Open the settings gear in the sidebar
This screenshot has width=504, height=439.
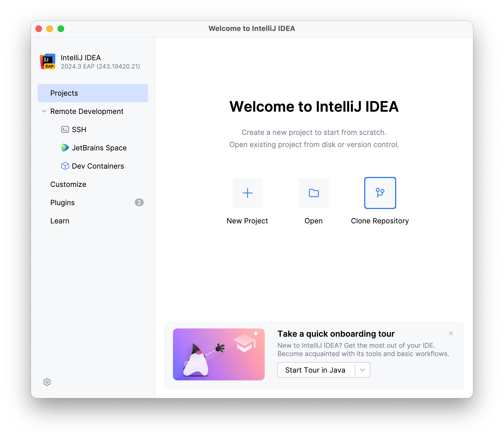(47, 382)
